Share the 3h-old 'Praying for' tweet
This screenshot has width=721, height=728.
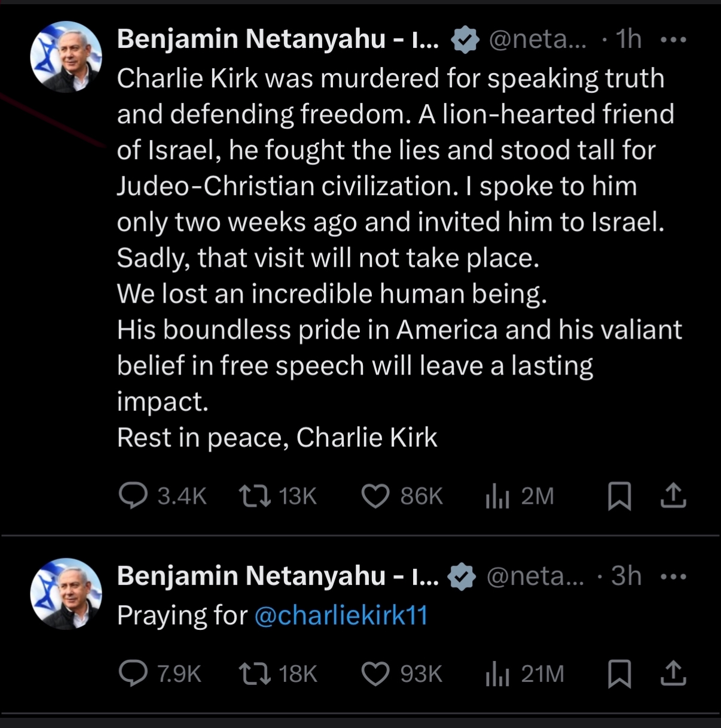tap(673, 674)
